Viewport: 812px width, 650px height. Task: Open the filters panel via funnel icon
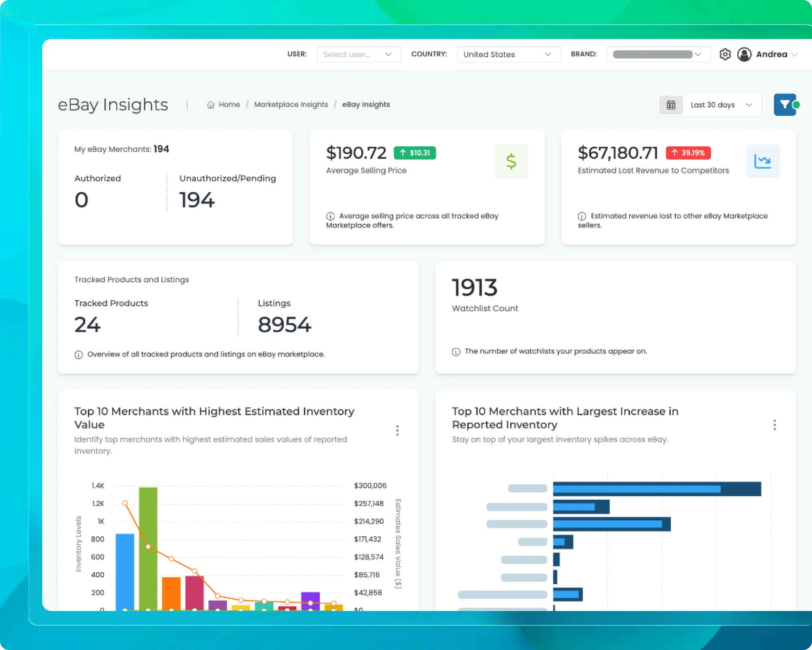785,104
